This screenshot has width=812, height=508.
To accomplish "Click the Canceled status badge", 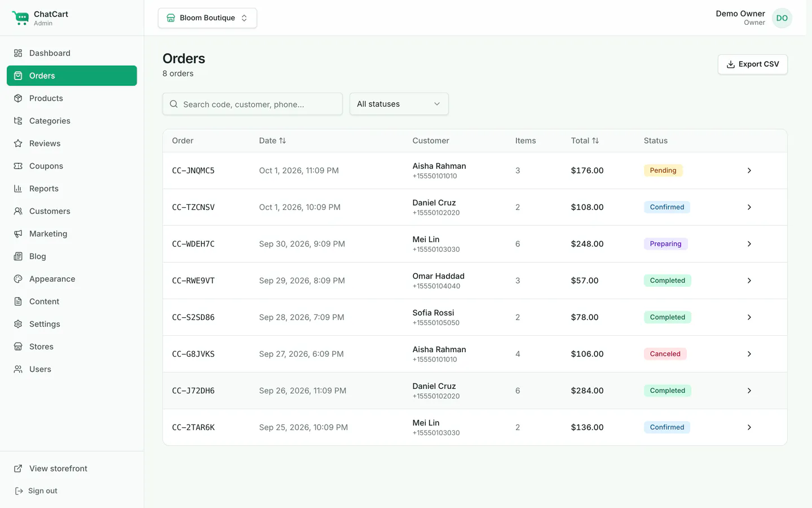I will (665, 354).
